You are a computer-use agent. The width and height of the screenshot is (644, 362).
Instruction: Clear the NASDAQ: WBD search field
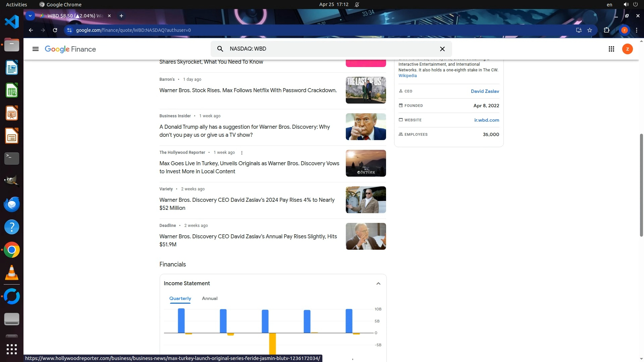(442, 49)
